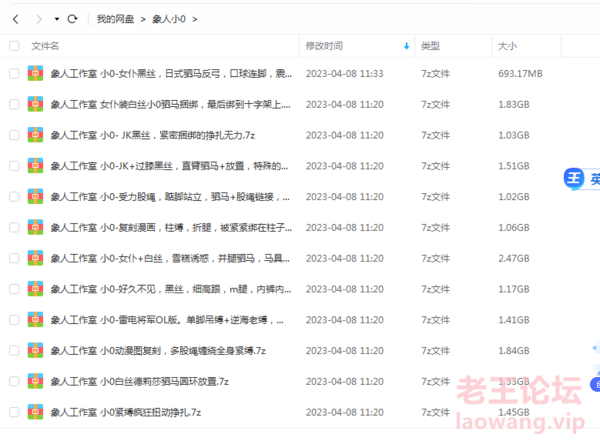Select the file name ending 圆环放置.7z

click(140, 381)
